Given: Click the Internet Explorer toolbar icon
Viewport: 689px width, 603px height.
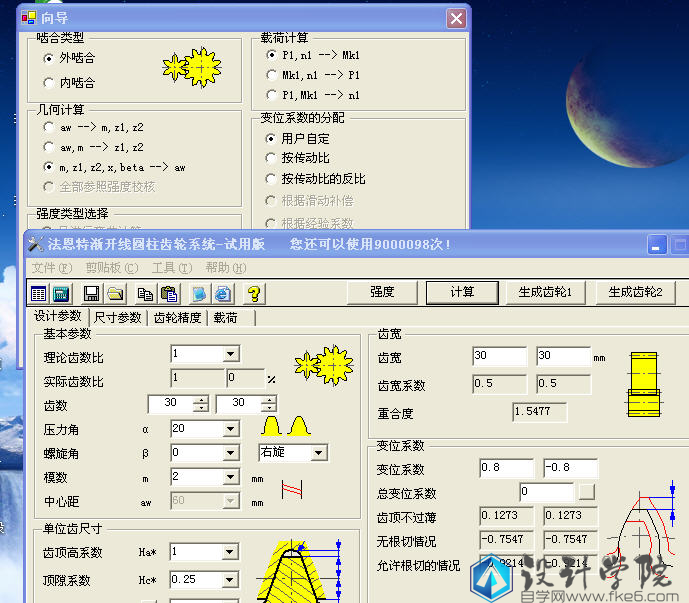Looking at the screenshot, I should point(223,293).
